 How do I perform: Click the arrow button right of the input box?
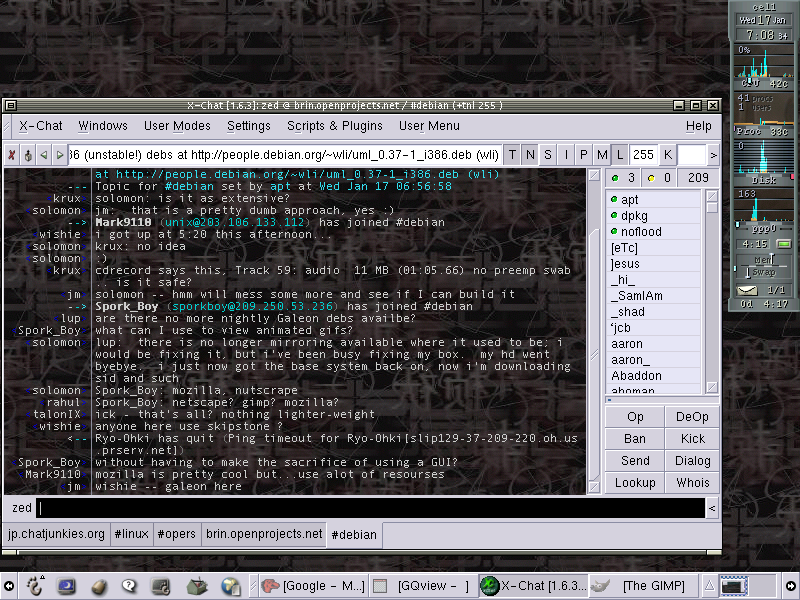point(712,509)
